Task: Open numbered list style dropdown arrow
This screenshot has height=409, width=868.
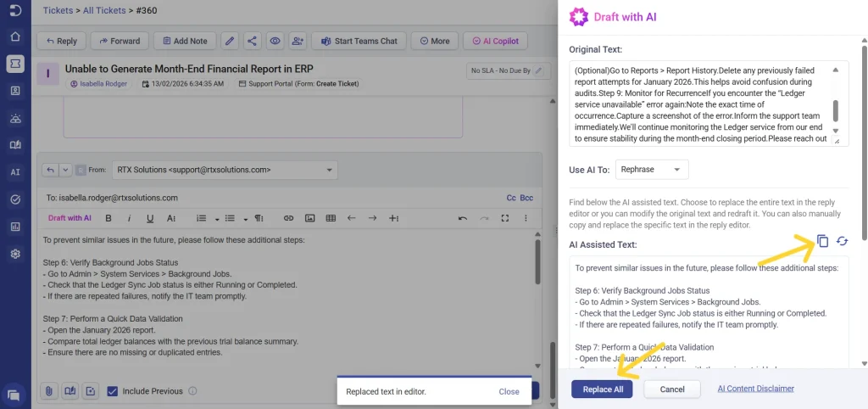Action: coord(216,219)
